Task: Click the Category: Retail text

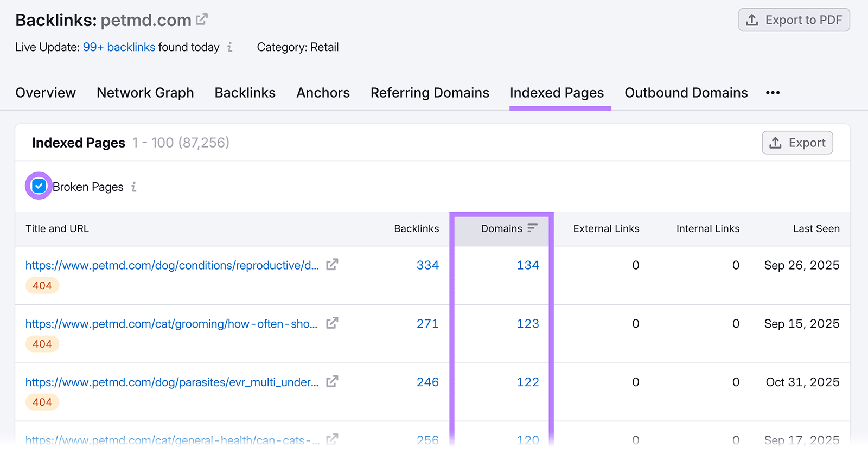Action: coord(298,47)
